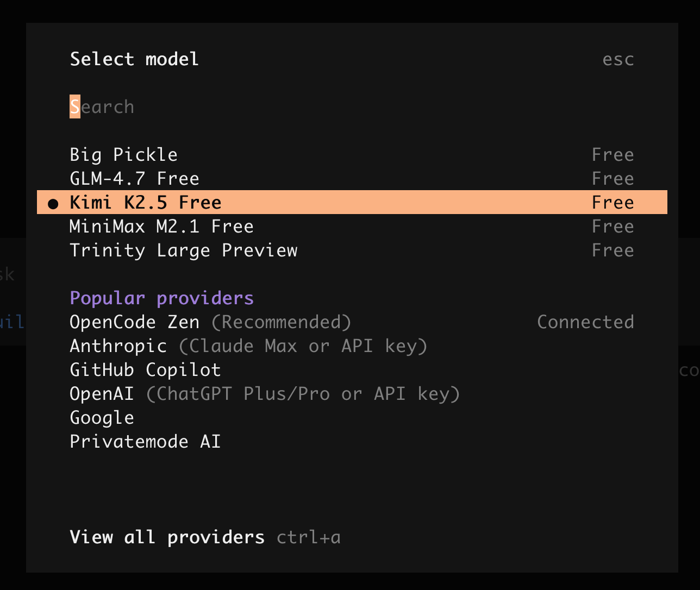
Task: Click the Popular providers heading
Action: (161, 298)
